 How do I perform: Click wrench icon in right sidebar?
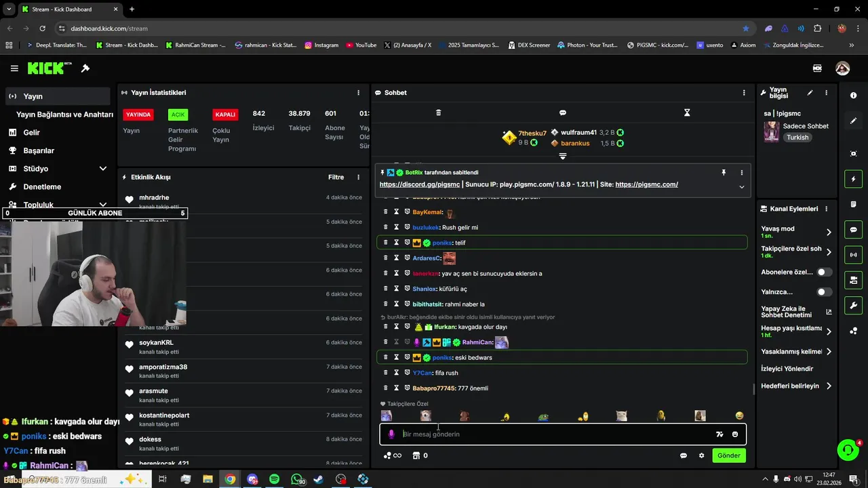[853, 306]
